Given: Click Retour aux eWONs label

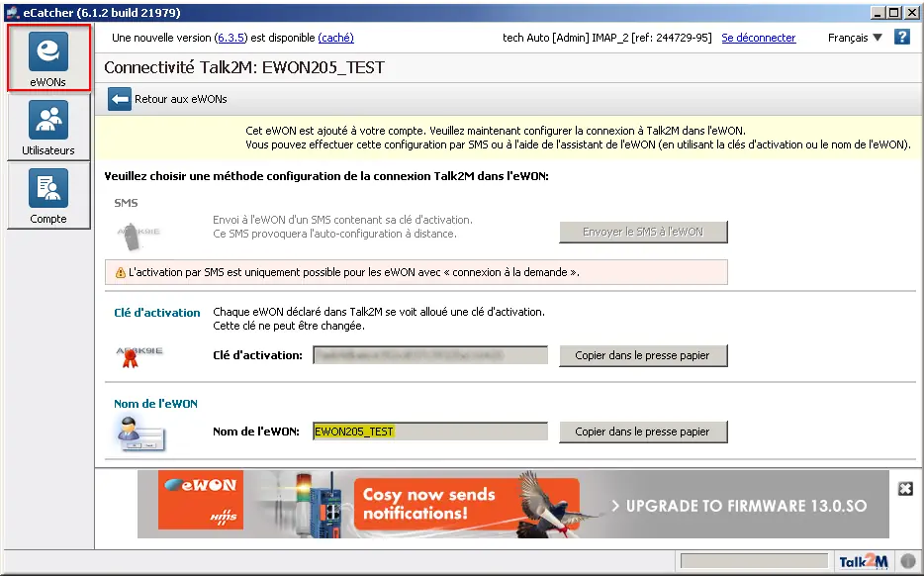Looking at the screenshot, I should point(181,99).
